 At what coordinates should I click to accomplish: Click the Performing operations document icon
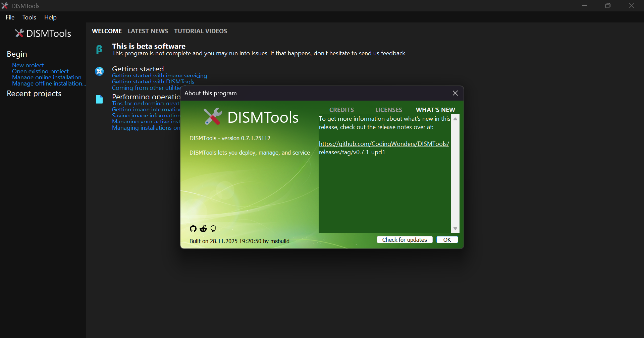[99, 99]
